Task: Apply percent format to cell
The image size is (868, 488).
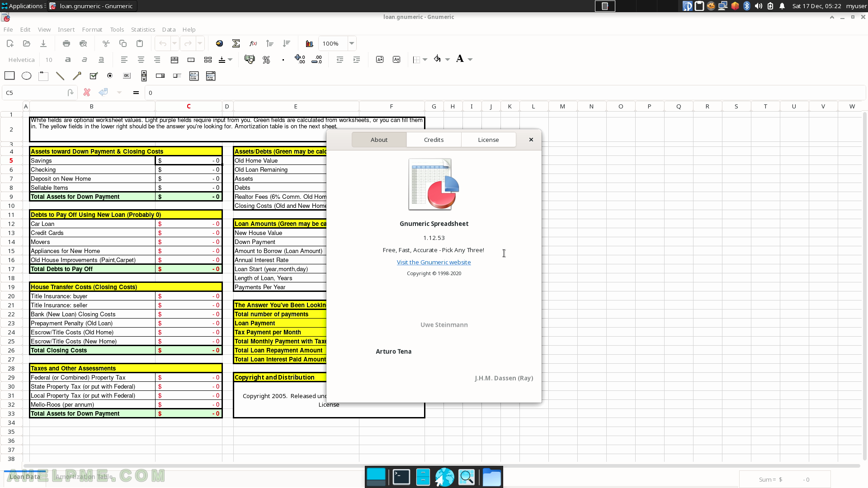Action: pyautogui.click(x=266, y=59)
